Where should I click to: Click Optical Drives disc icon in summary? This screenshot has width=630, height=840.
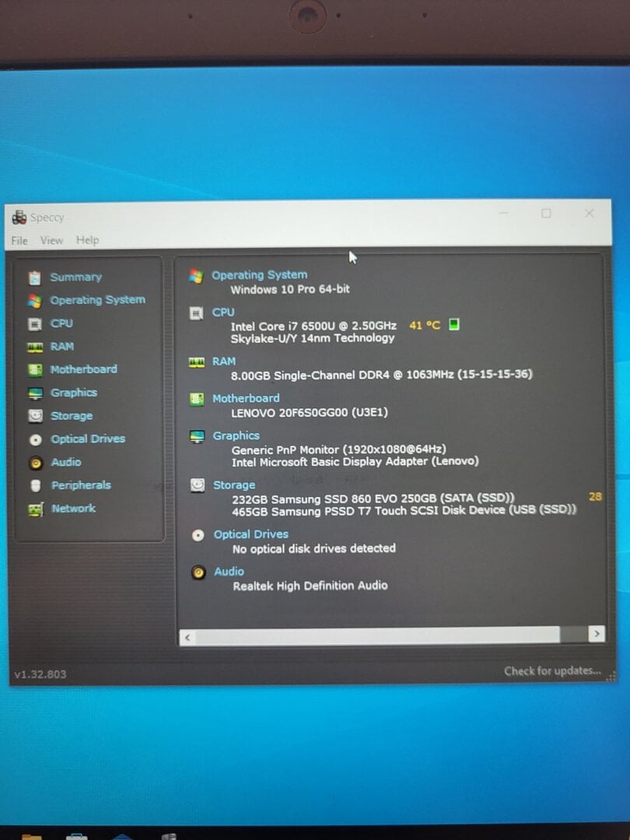coord(198,535)
